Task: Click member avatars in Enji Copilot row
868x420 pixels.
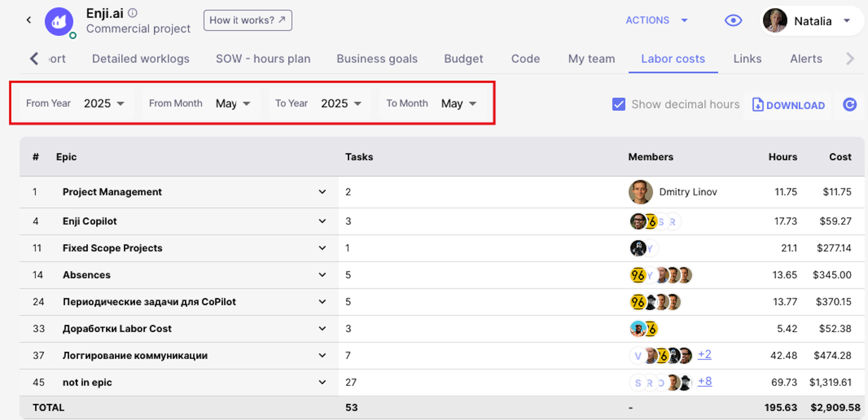Action: click(655, 221)
